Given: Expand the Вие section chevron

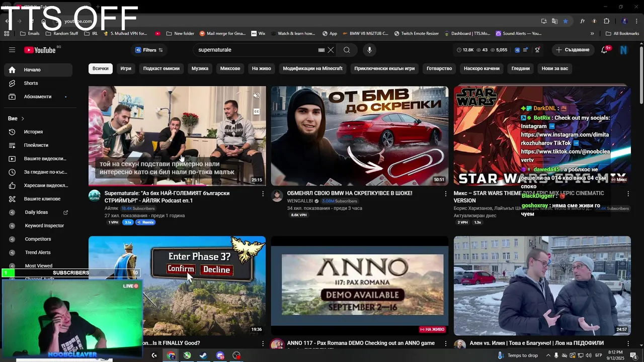Looking at the screenshot, I should 23,119.
